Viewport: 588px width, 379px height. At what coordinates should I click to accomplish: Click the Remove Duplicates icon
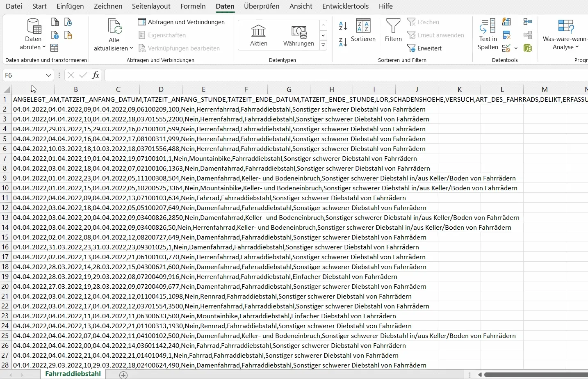507,35
